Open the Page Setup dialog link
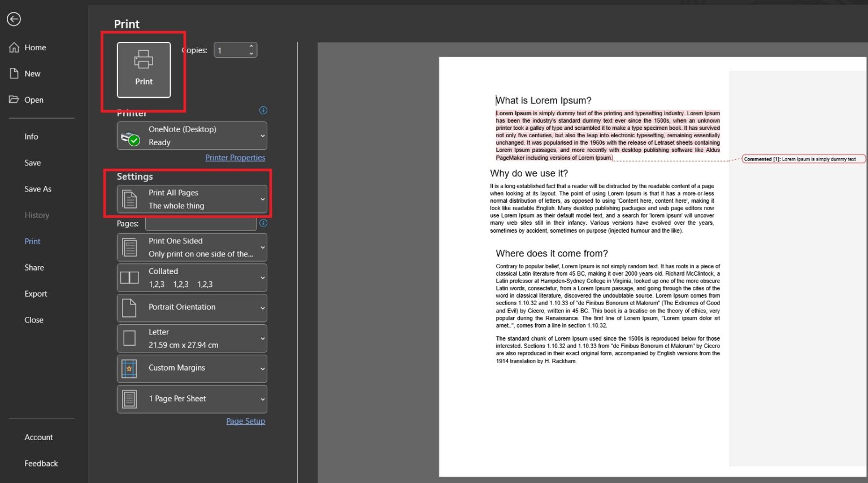Screen dimensions: 868x483 click(x=245, y=421)
